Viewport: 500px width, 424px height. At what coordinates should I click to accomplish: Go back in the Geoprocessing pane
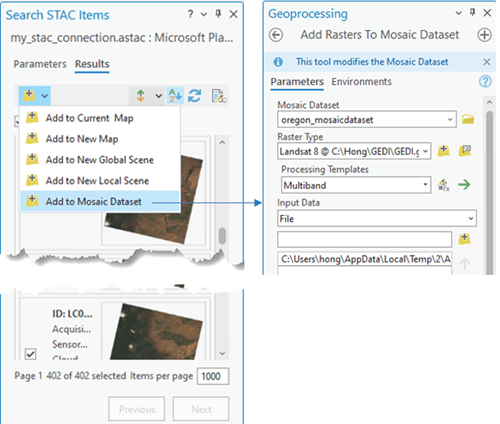[x=276, y=35]
